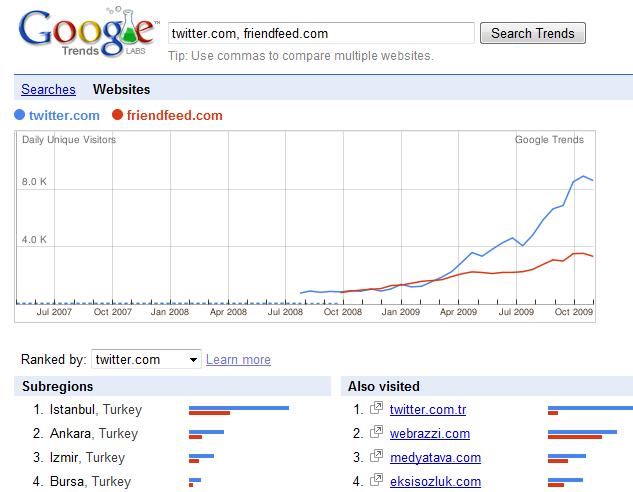Image resolution: width=633 pixels, height=492 pixels.
Task: Click external link icon beside twitter.com.tr
Action: [376, 409]
